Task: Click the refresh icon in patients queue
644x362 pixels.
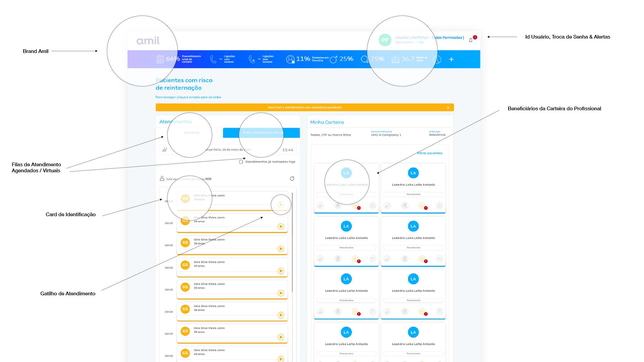Action: pos(292,179)
